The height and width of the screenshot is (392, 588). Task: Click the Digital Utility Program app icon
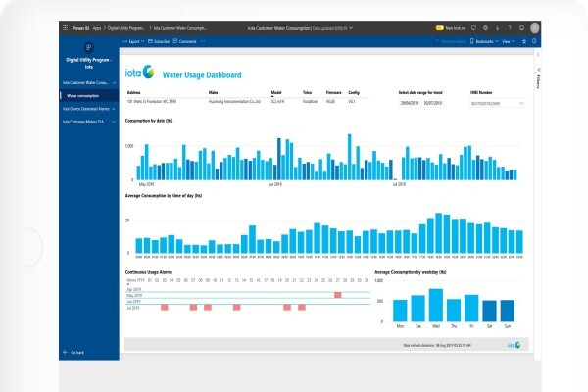pyautogui.click(x=88, y=48)
